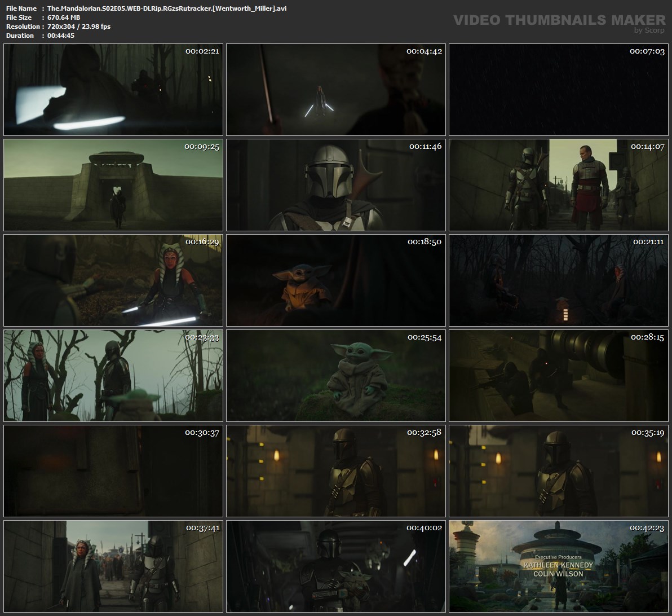Open the thumbnail stamped 00:18:50
The height and width of the screenshot is (616, 672).
pos(336,280)
